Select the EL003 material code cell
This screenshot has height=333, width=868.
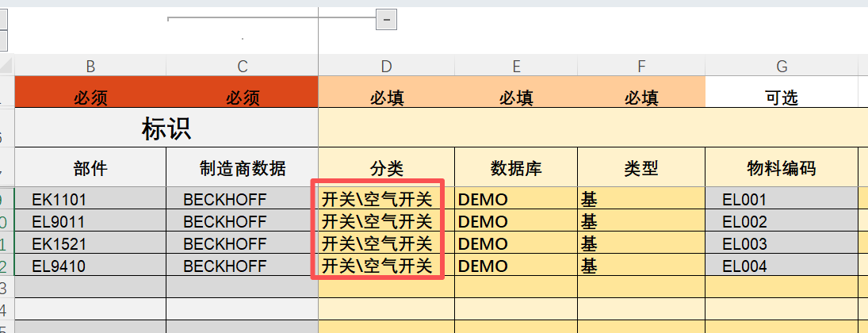click(781, 244)
